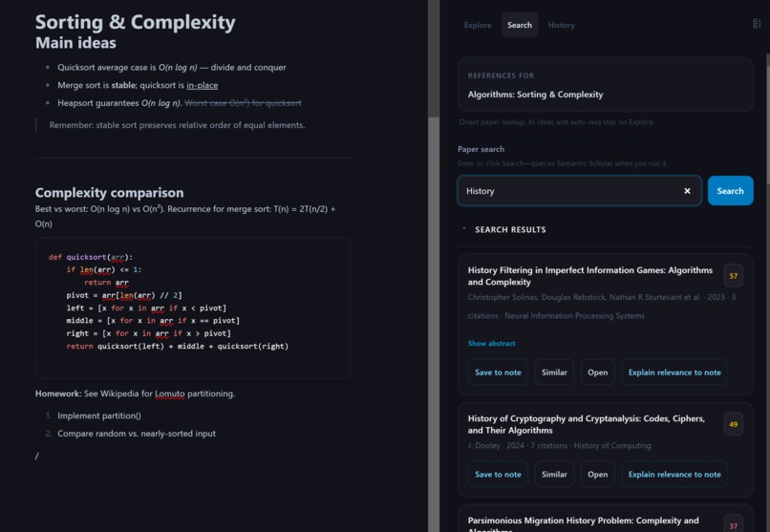This screenshot has height=532, width=770.
Task: Click the Sorting & Complexity heading
Action: point(135,22)
